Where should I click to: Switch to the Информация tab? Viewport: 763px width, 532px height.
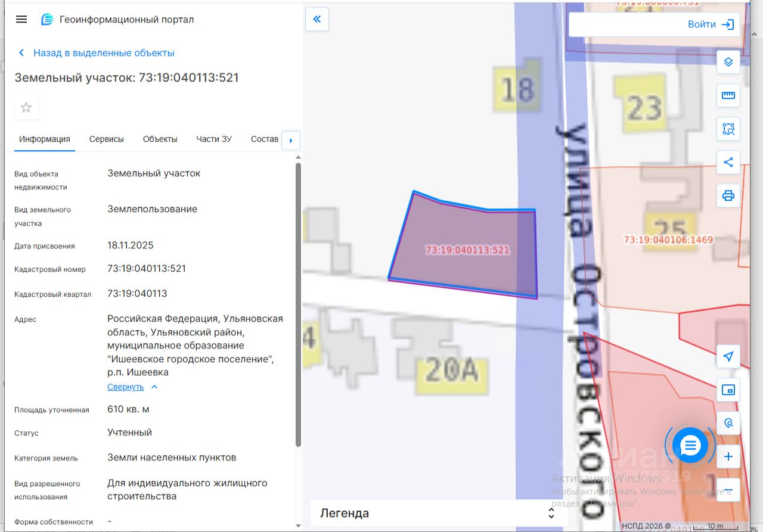pos(45,139)
